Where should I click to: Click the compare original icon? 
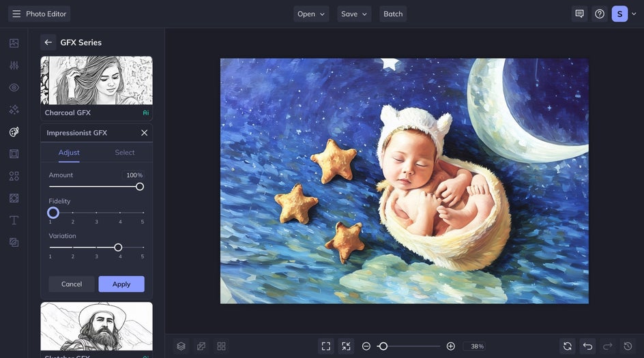201,346
